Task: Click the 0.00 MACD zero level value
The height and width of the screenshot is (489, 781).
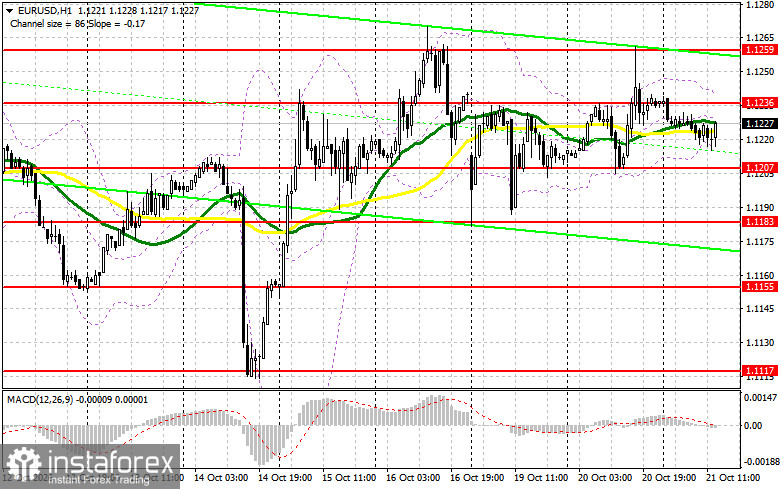Action: pyautogui.click(x=753, y=426)
